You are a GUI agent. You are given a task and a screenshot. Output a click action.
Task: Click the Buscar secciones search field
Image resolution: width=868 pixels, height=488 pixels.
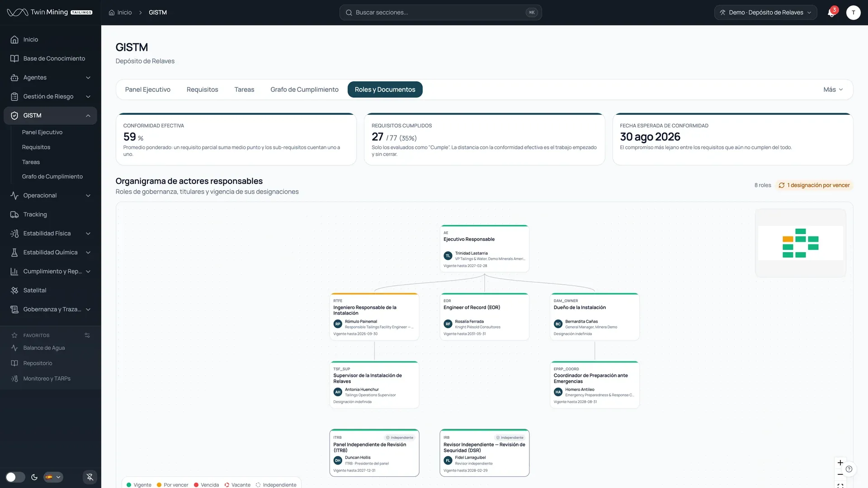440,13
